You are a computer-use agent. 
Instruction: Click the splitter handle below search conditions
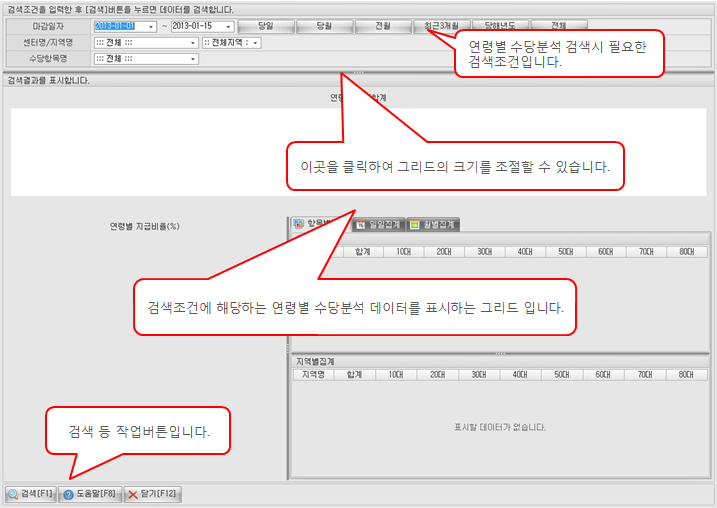(358, 73)
